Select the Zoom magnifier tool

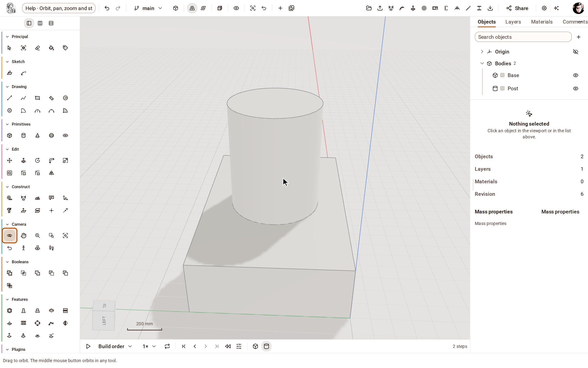pyautogui.click(x=37, y=236)
